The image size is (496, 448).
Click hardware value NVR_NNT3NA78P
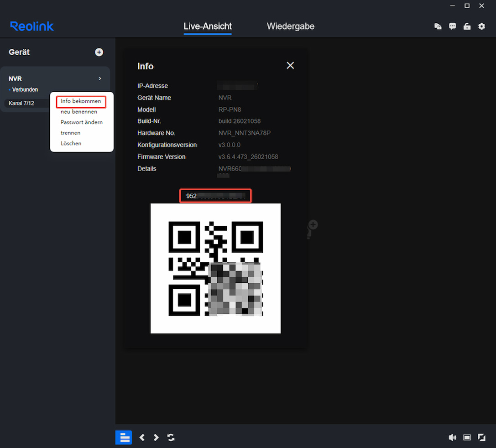pos(245,133)
